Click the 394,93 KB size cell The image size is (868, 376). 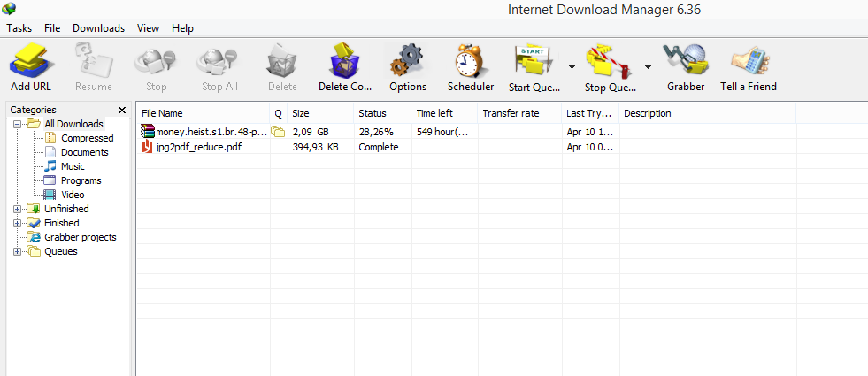316,147
